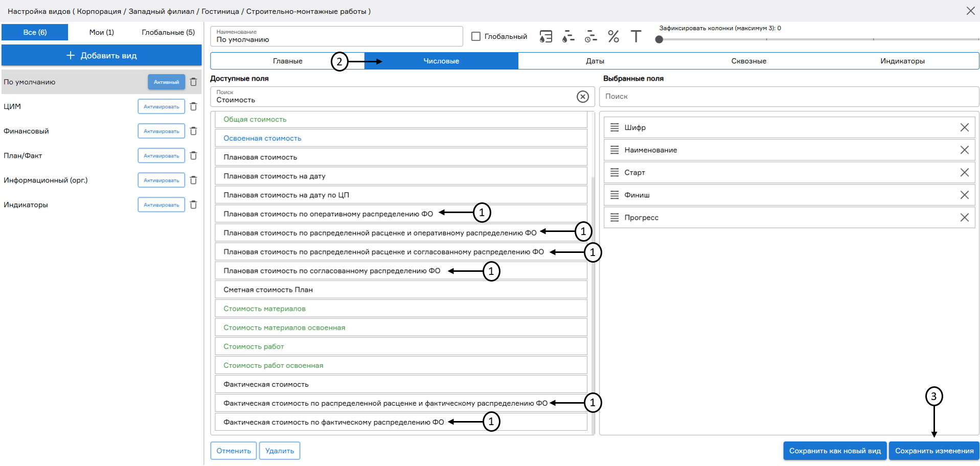This screenshot has width=980, height=466.
Task: Clear the Стоимость search field
Action: 582,97
